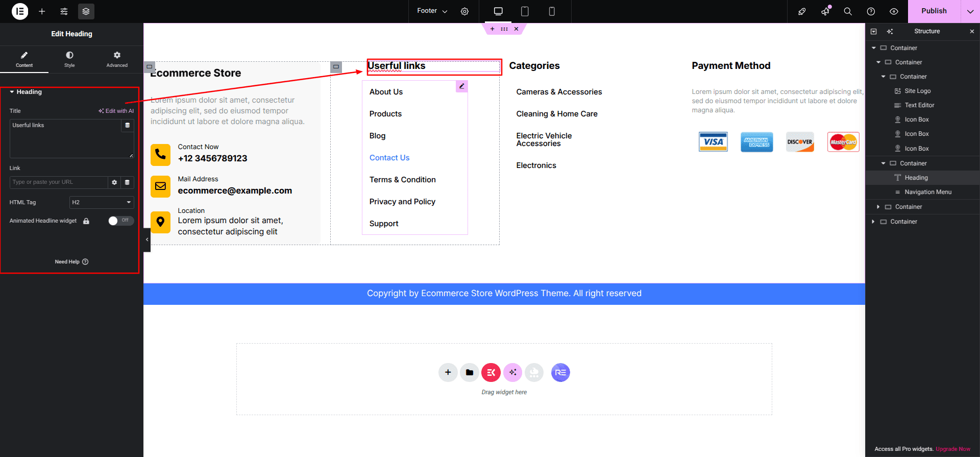Click pencil edit icon on Navigation Menu
This screenshot has height=457, width=980.
click(461, 86)
